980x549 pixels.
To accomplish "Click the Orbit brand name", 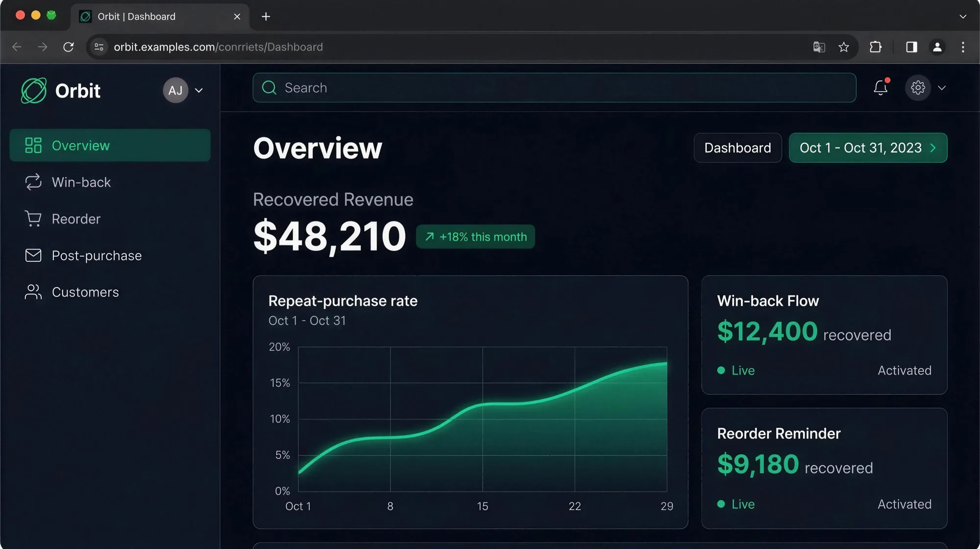I will [x=78, y=91].
